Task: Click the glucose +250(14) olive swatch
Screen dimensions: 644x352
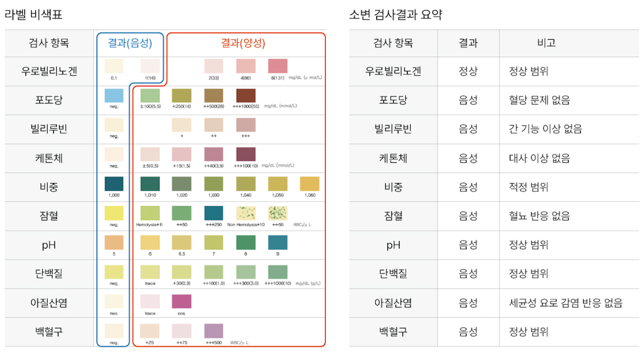Action: (181, 96)
